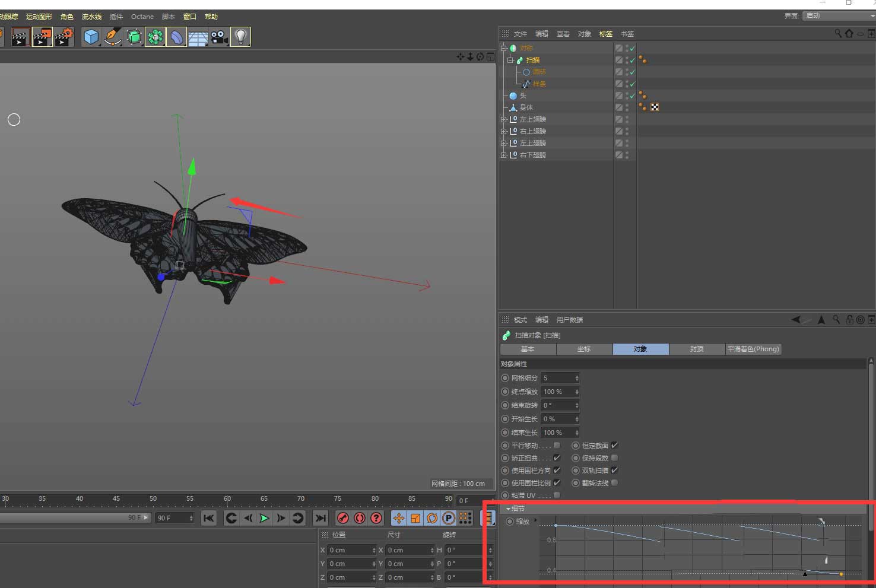
Task: Click the 网格细分 value input field
Action: [557, 378]
